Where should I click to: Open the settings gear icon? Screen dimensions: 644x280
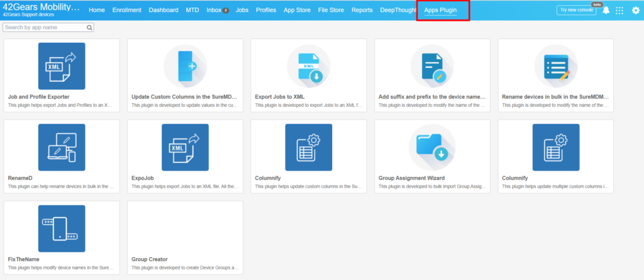(x=635, y=10)
